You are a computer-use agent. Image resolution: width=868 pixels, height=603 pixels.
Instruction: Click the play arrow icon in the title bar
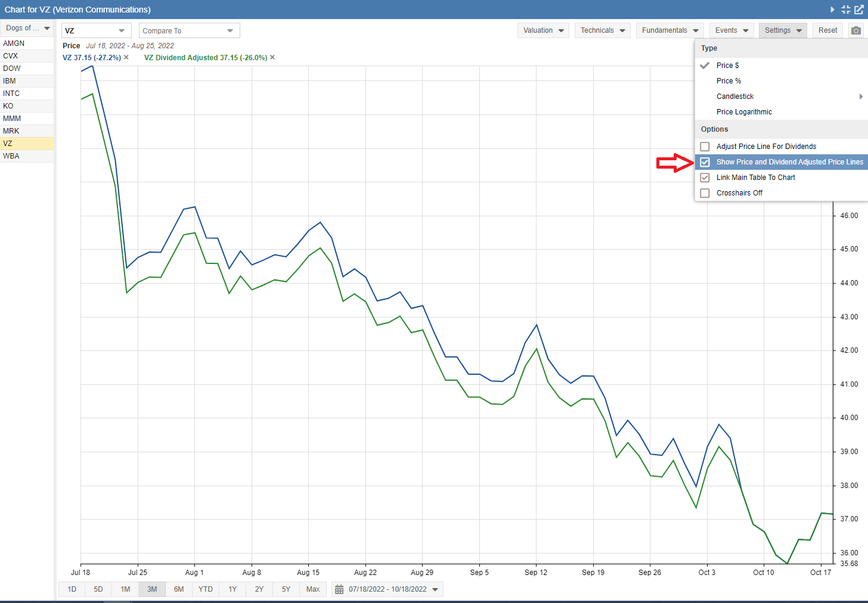click(x=833, y=10)
